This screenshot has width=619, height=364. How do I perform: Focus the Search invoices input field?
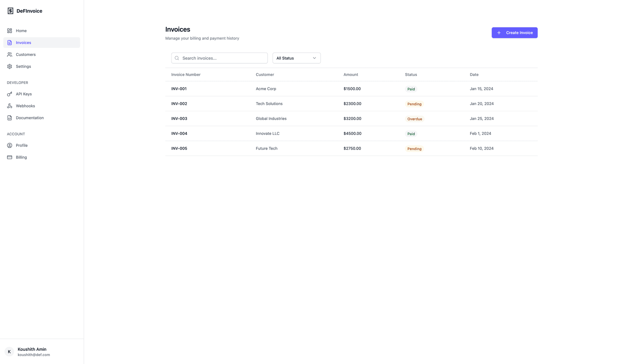coord(222,58)
